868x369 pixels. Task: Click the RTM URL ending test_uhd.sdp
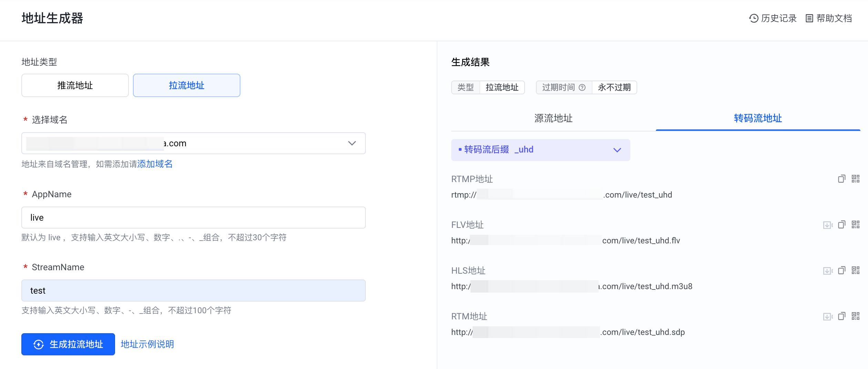pos(568,332)
